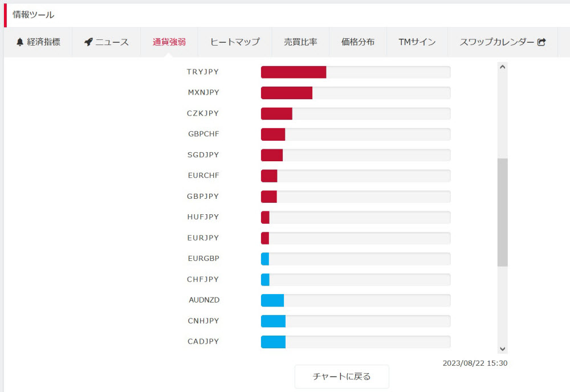Click the CADJPY blue strength bar
570x392 pixels.
point(273,342)
